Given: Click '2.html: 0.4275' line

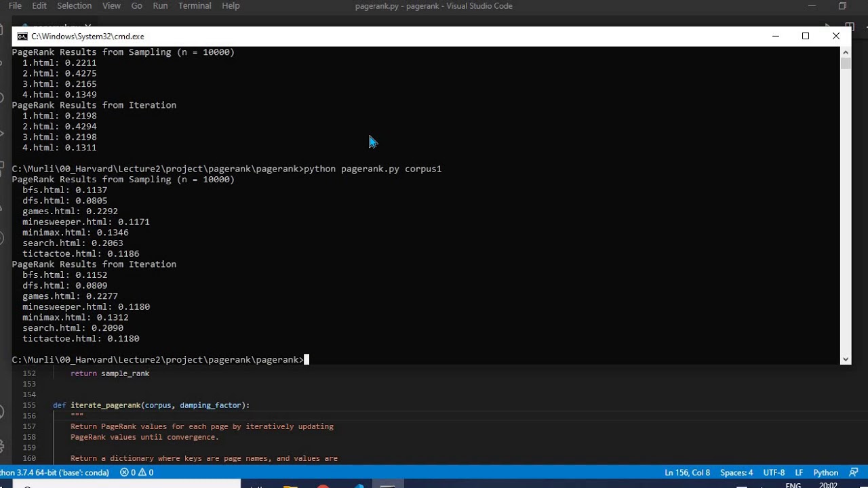Looking at the screenshot, I should (x=60, y=73).
